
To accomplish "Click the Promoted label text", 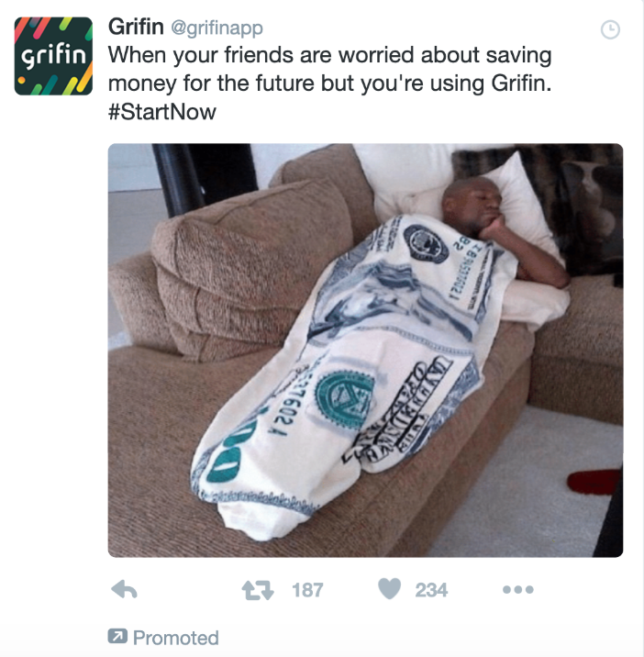I will [176, 638].
